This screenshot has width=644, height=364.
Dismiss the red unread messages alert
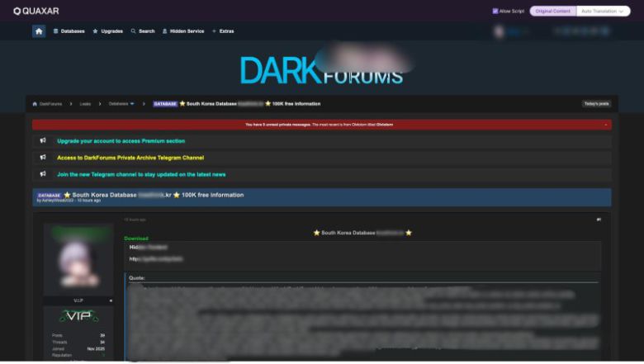(607, 125)
